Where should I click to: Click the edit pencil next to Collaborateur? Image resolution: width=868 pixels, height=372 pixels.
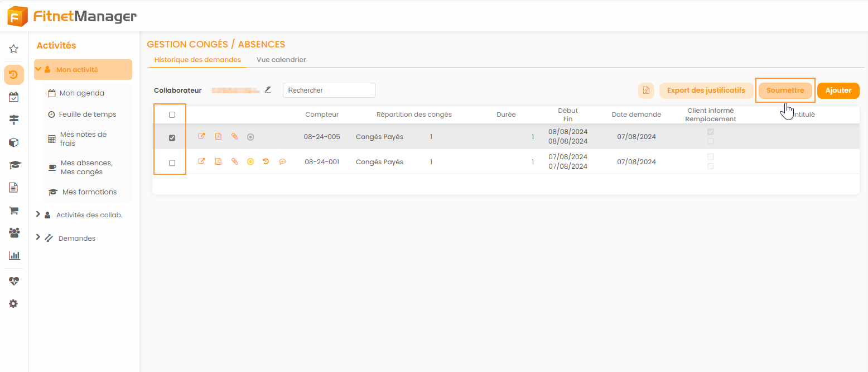tap(268, 89)
